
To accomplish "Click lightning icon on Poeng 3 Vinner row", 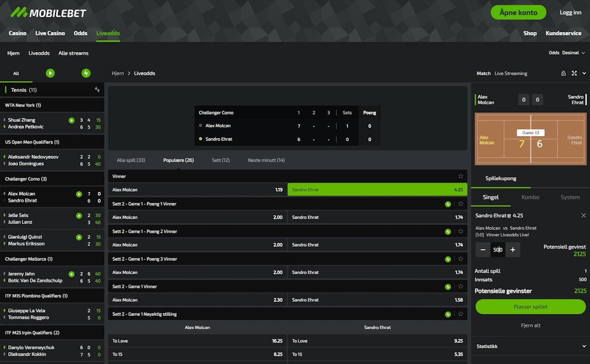I will point(448,259).
